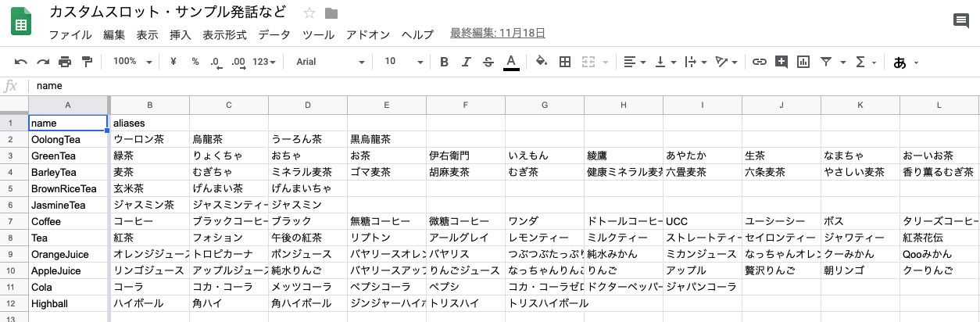Screen dimensions: 980x322
Task: Format as yen currency
Action: (173, 62)
